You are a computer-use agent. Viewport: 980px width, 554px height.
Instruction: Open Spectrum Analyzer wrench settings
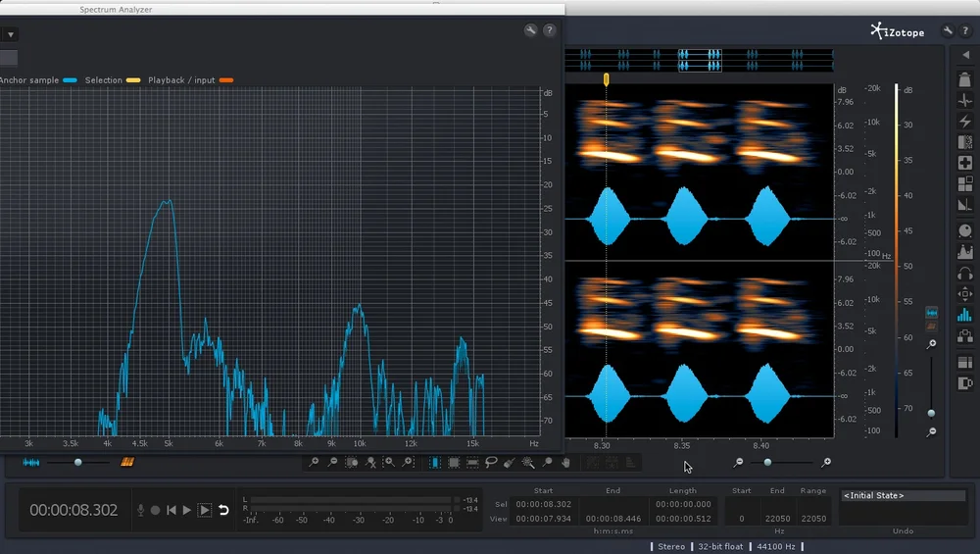tap(530, 30)
